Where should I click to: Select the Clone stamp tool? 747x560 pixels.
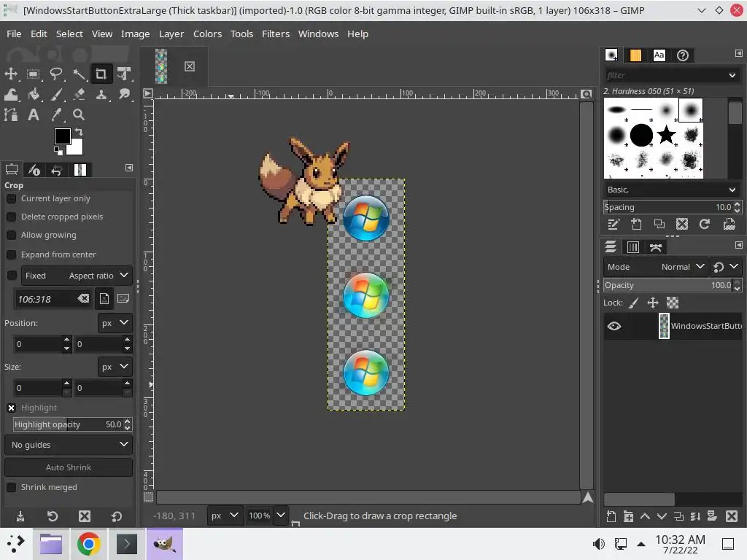tap(101, 94)
